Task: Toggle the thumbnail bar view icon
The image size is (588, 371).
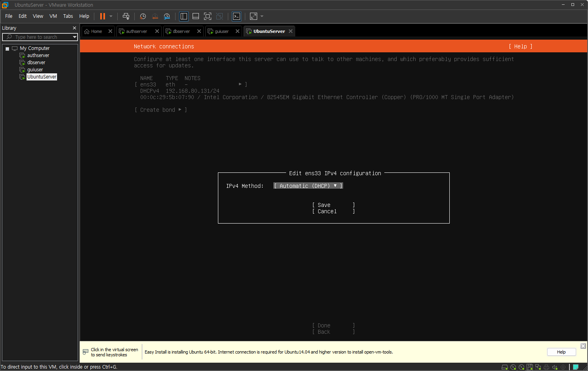Action: pyautogui.click(x=196, y=16)
